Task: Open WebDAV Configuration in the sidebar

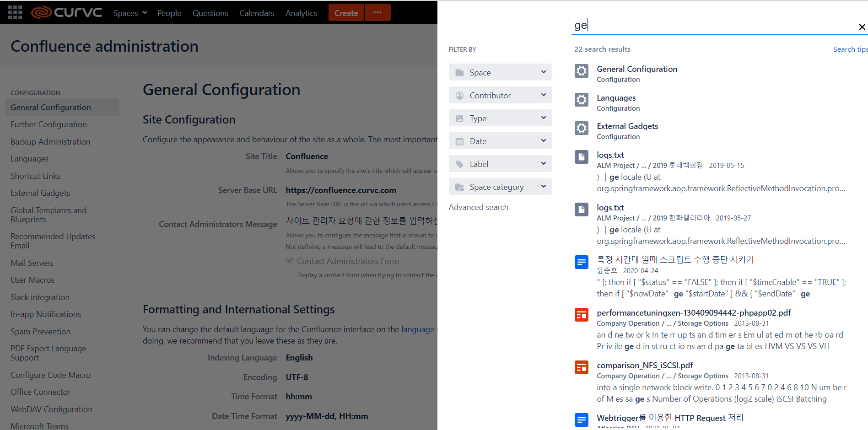Action: pyautogui.click(x=51, y=409)
